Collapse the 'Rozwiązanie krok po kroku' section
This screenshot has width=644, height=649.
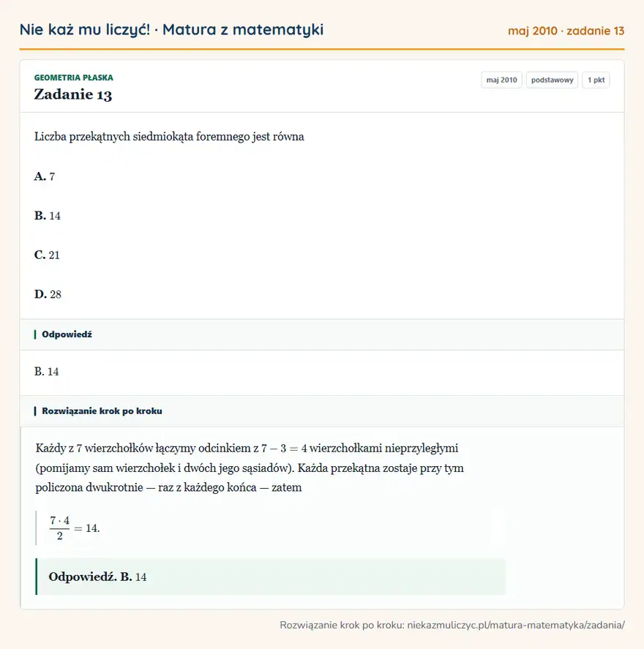[322, 411]
